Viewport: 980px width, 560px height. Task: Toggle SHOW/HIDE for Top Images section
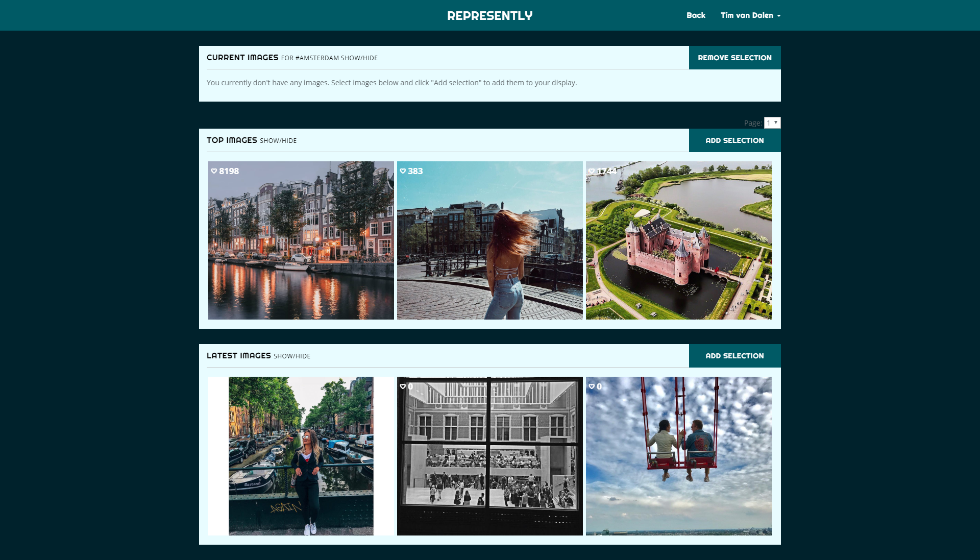[278, 140]
